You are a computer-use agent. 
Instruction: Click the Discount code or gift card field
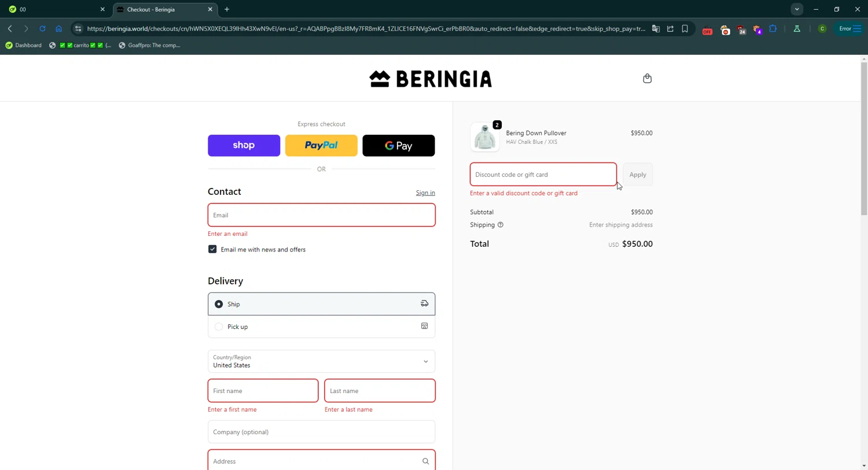point(543,175)
